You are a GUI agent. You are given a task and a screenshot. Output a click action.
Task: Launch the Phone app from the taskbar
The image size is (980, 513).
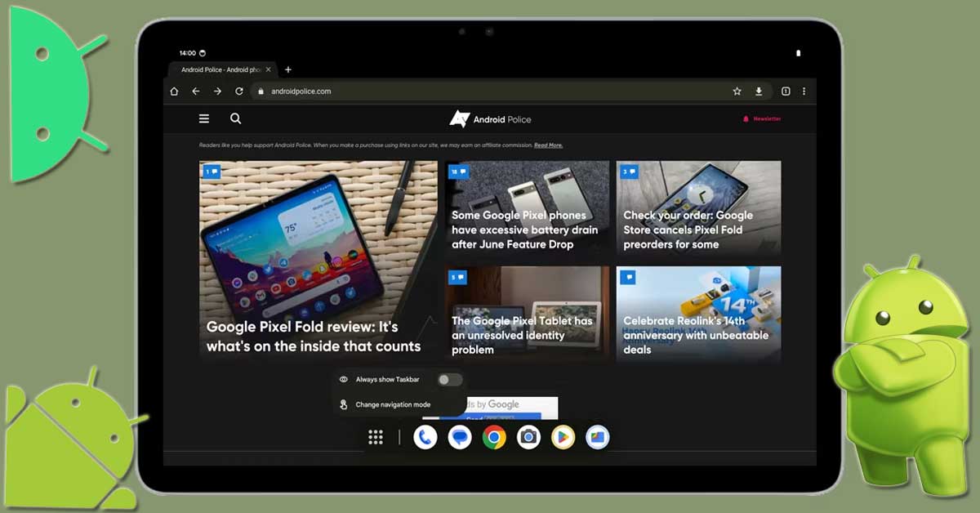coord(424,437)
